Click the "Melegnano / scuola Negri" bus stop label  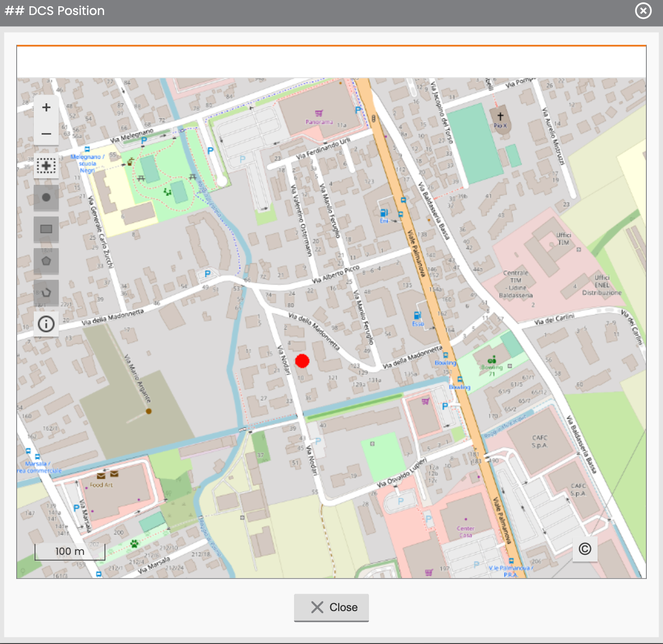[87, 164]
